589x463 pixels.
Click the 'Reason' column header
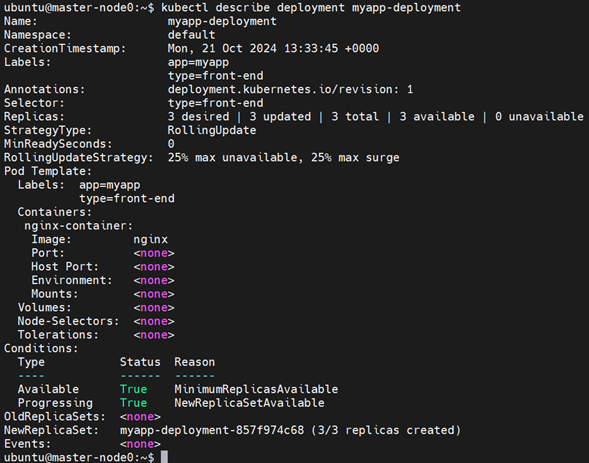click(x=195, y=362)
